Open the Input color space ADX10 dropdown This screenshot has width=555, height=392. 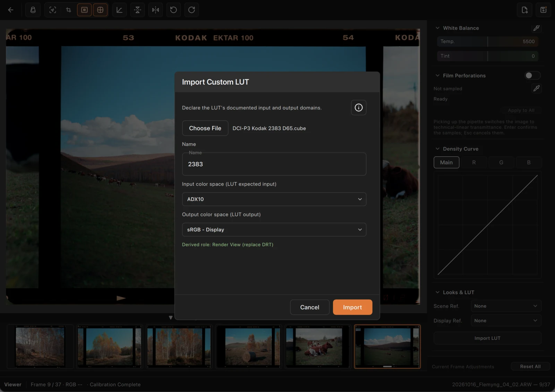pos(274,199)
